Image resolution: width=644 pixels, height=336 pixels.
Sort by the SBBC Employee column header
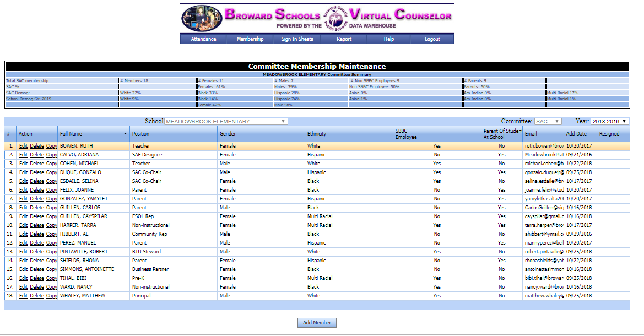click(x=437, y=133)
